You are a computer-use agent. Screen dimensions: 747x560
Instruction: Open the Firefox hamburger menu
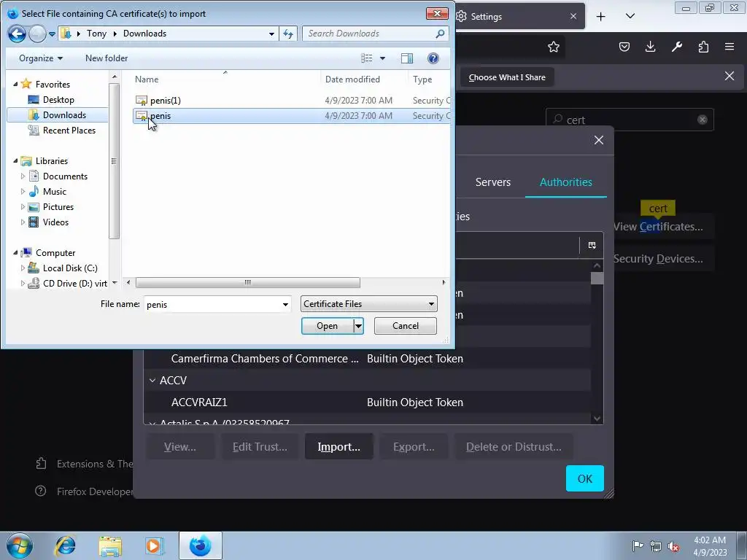tap(729, 47)
